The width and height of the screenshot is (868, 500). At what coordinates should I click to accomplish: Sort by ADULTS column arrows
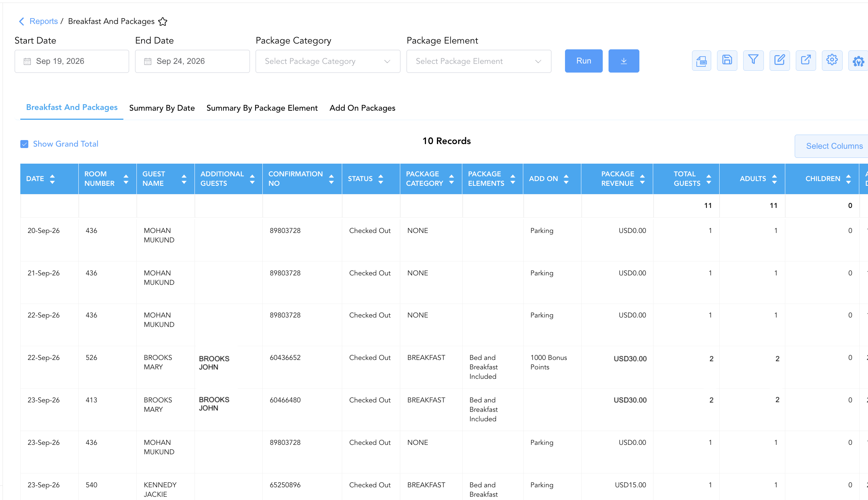774,179
